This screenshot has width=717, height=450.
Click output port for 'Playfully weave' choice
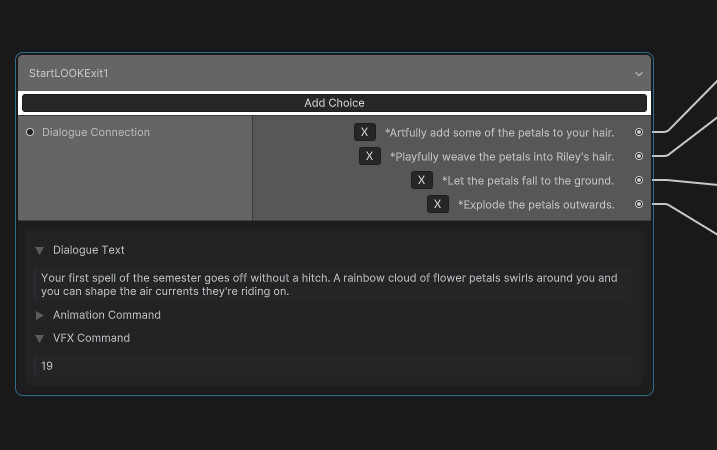coord(639,156)
